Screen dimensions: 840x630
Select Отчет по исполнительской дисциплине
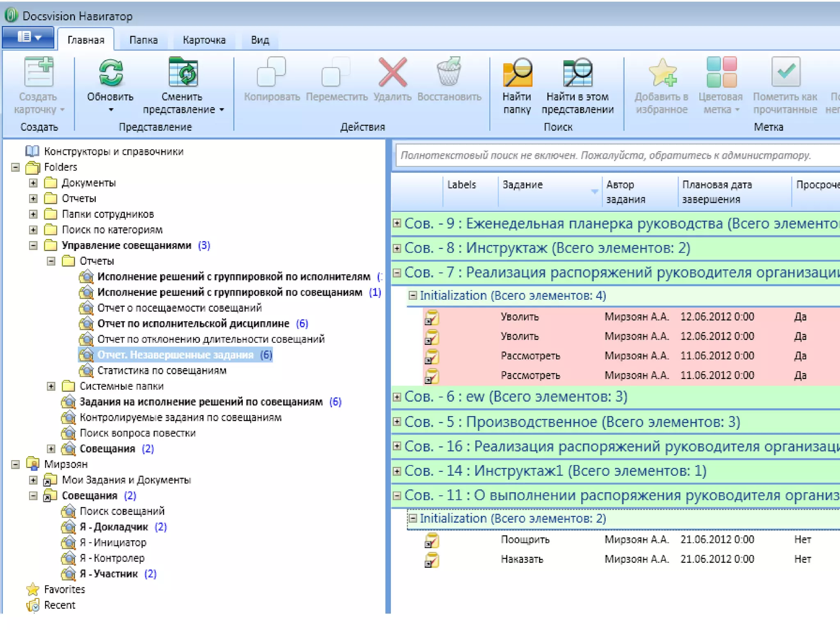(x=193, y=324)
